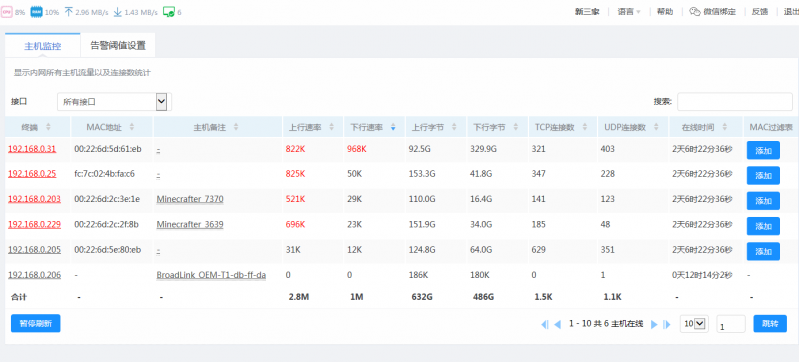
Task: Click the Minecrafter_7370 host note
Action: point(190,198)
